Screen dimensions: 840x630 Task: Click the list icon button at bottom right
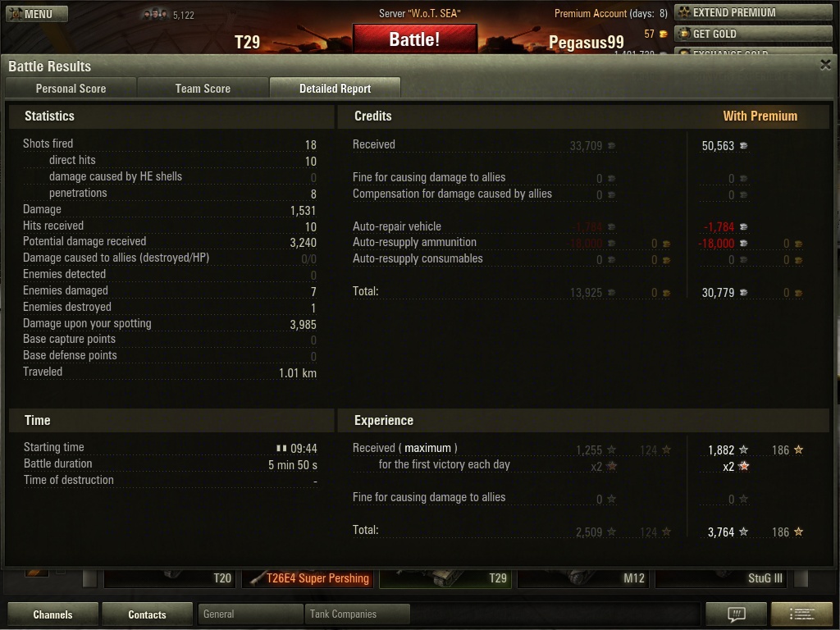coord(801,614)
